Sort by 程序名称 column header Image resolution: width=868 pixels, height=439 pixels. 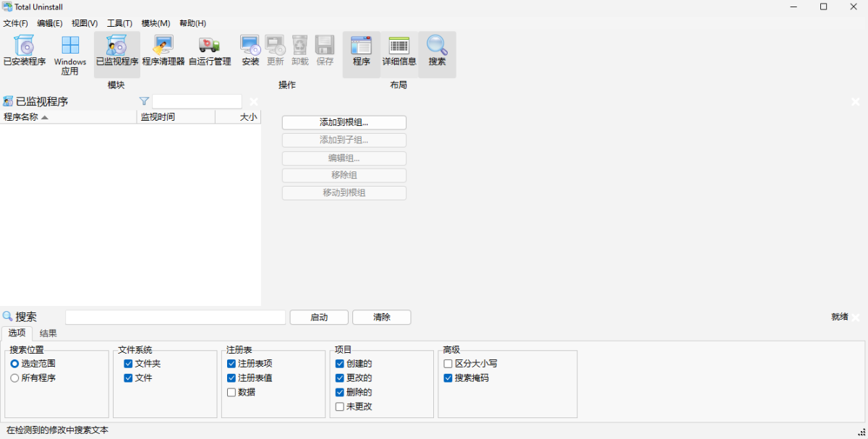click(x=69, y=117)
